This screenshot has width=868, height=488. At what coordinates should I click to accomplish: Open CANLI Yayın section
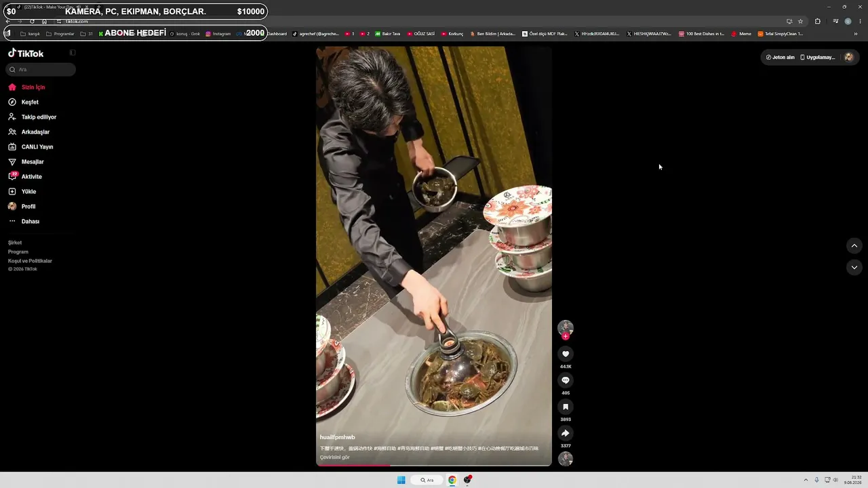pyautogui.click(x=31, y=147)
